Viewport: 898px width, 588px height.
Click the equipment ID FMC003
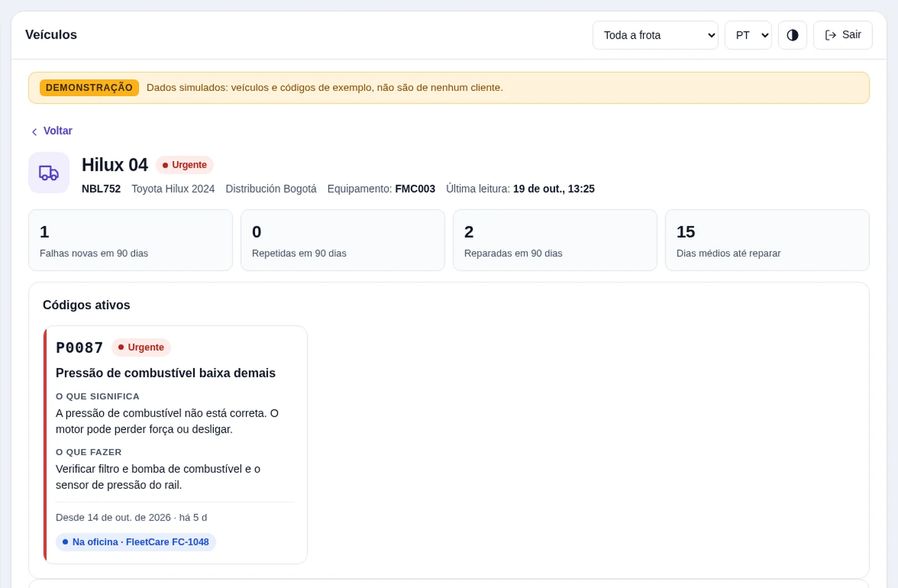(415, 189)
